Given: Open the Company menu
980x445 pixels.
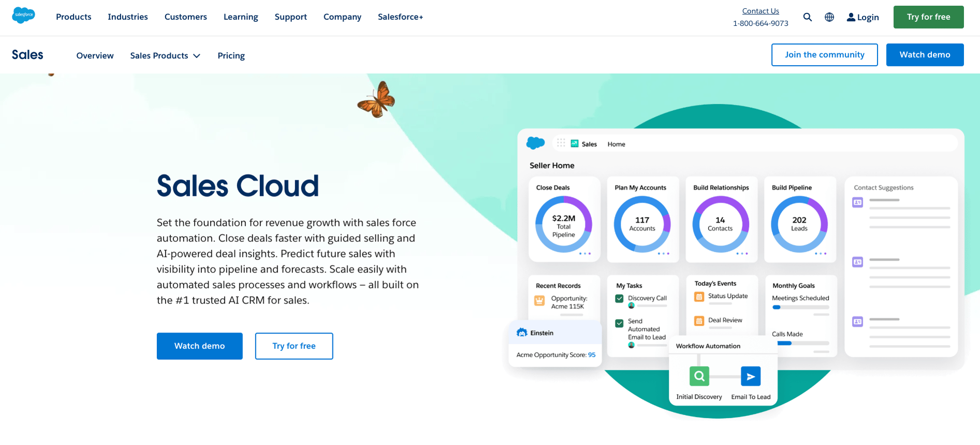Looking at the screenshot, I should (342, 17).
